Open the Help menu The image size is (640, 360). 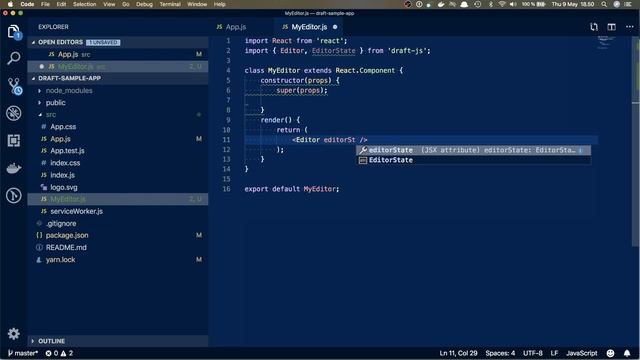click(220, 4)
